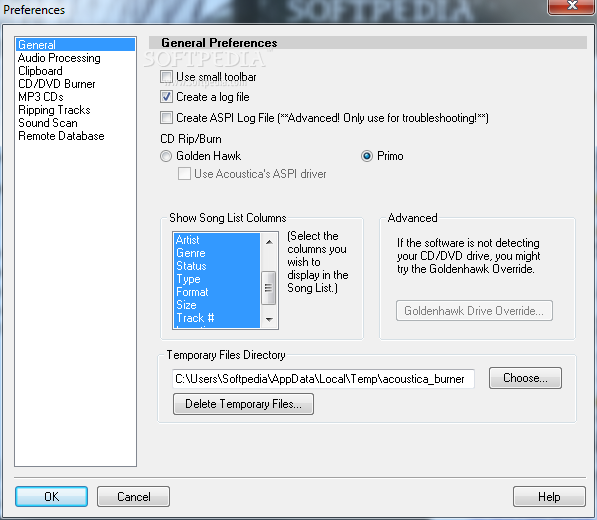Select Type column entry
Screen dimensions: 597x520
pyautogui.click(x=217, y=279)
